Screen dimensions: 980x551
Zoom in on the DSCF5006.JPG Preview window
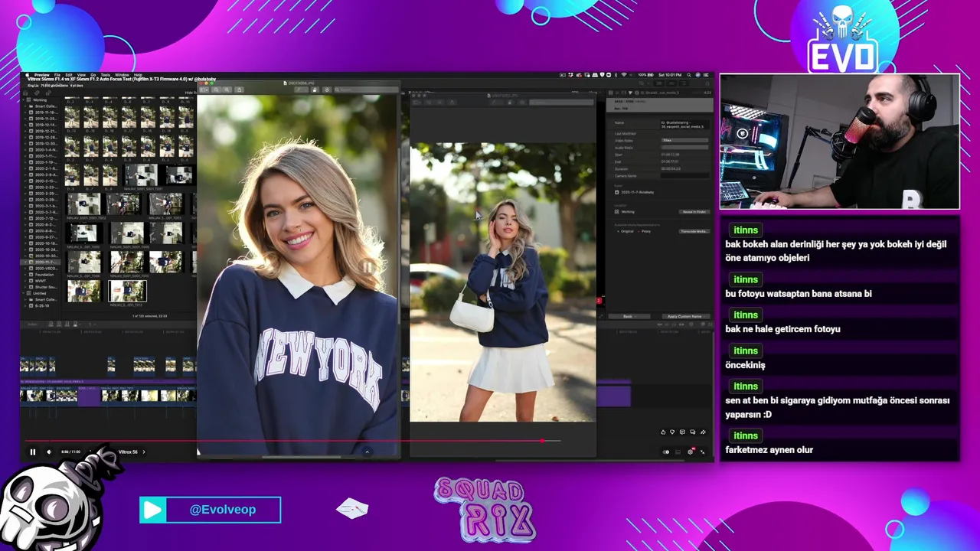227,90
